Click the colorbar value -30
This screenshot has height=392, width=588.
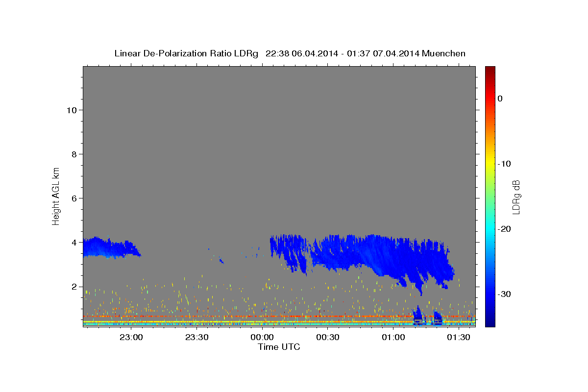[504, 294]
